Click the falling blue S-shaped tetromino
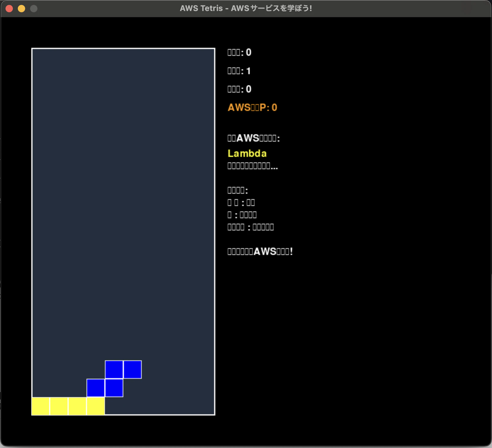This screenshot has width=492, height=448. 114,379
